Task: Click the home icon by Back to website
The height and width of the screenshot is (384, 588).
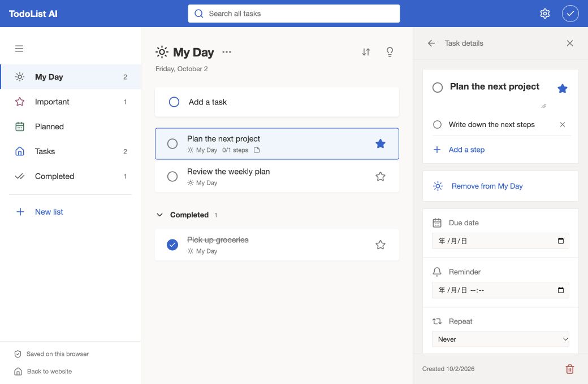Action: (x=18, y=372)
